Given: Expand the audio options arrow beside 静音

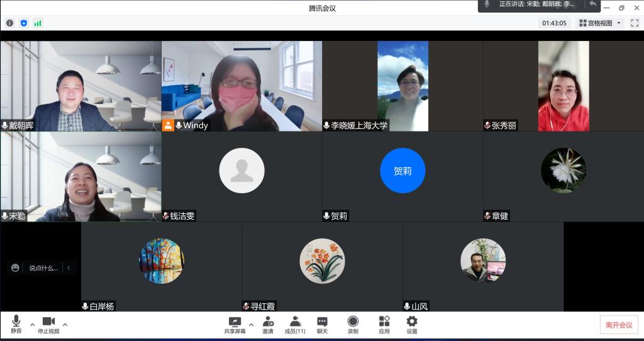Looking at the screenshot, I should click(x=32, y=325).
